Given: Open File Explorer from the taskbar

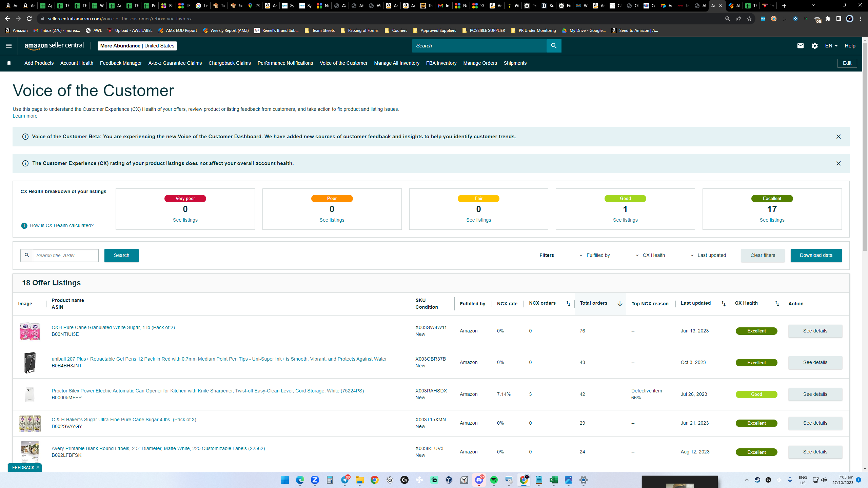Looking at the screenshot, I should pyautogui.click(x=359, y=480).
